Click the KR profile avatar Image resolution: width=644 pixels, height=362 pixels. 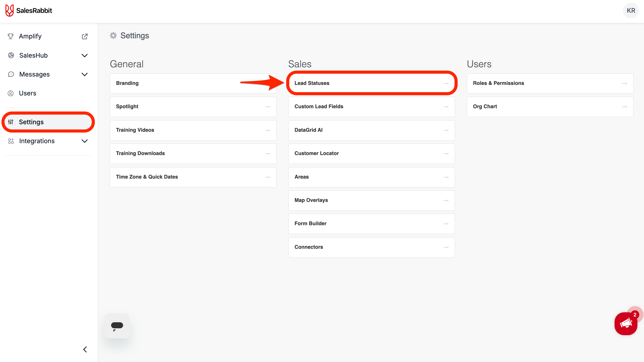click(x=631, y=11)
